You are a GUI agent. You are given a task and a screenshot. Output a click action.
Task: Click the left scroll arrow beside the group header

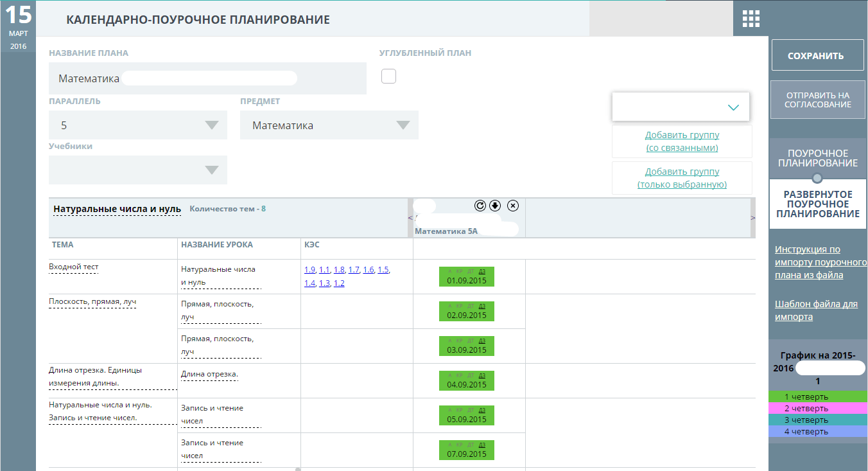point(410,218)
